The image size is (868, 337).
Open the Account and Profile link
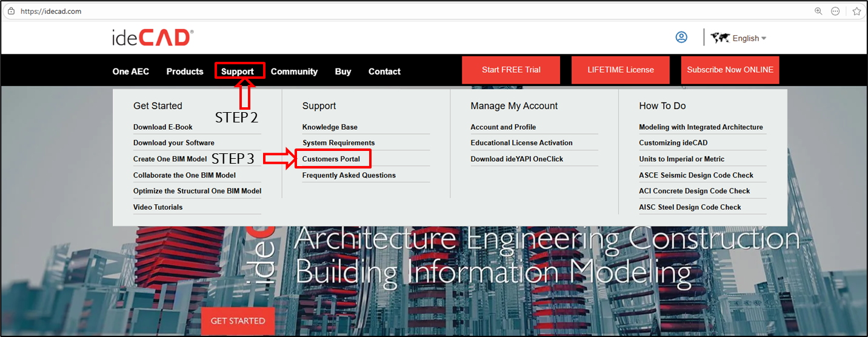pos(503,127)
